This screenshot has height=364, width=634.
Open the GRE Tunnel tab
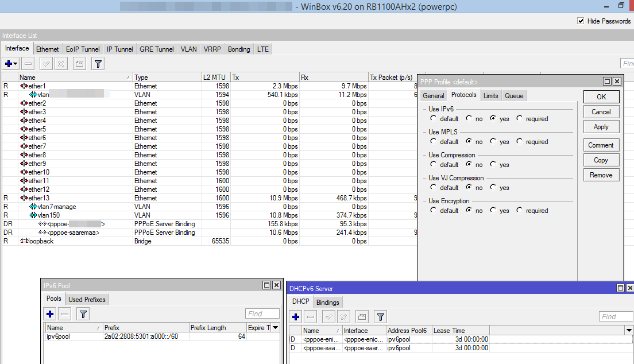tap(157, 49)
